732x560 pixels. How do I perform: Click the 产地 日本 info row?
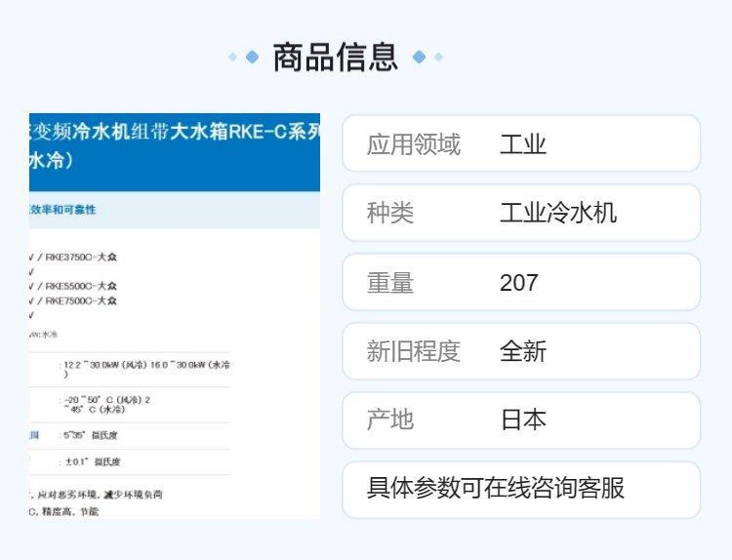coord(521,420)
